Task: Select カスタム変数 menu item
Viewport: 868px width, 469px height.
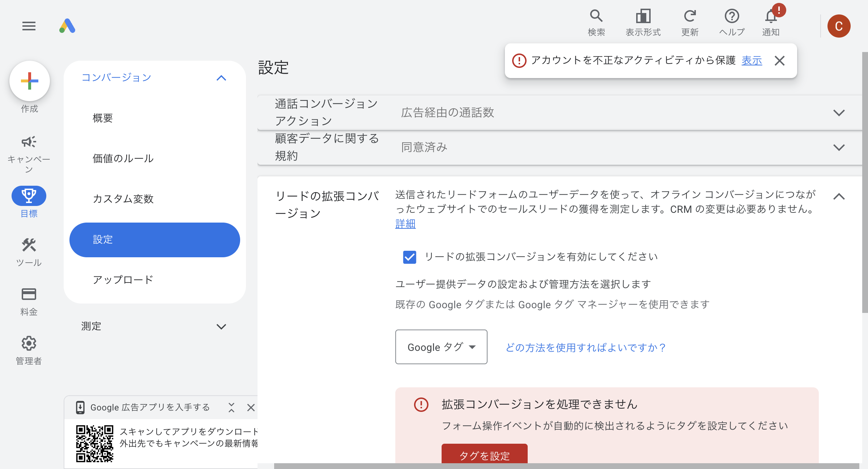Action: (155, 199)
